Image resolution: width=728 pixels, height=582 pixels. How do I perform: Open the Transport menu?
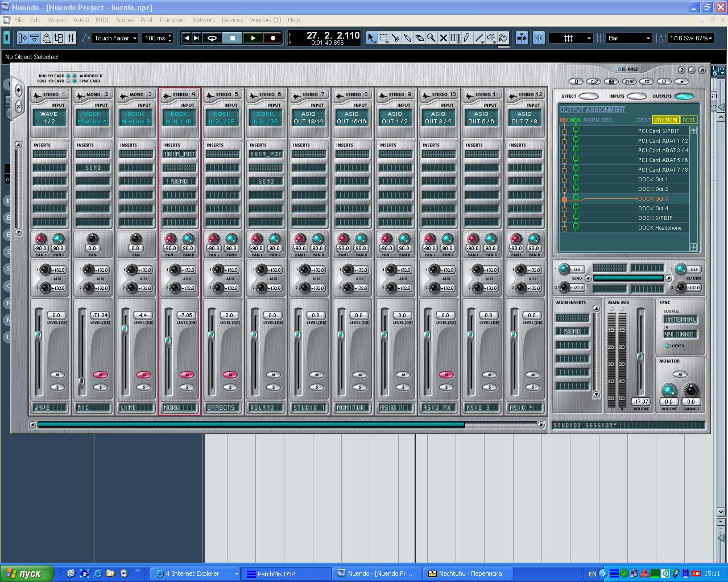click(172, 20)
